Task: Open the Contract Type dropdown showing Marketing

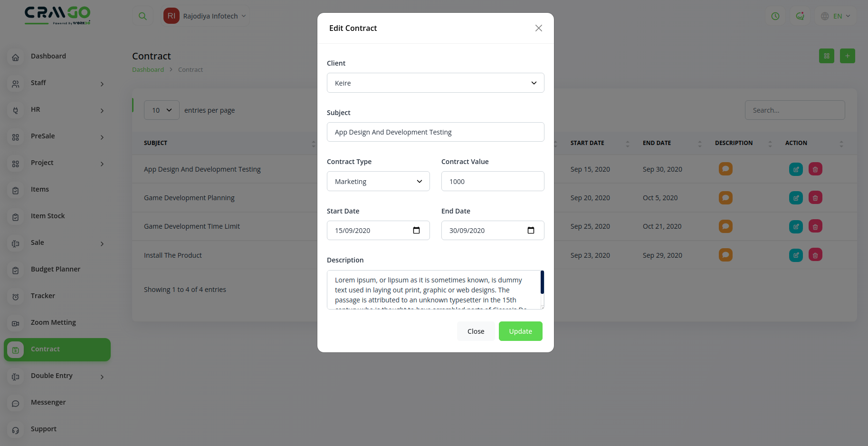Action: (x=378, y=182)
